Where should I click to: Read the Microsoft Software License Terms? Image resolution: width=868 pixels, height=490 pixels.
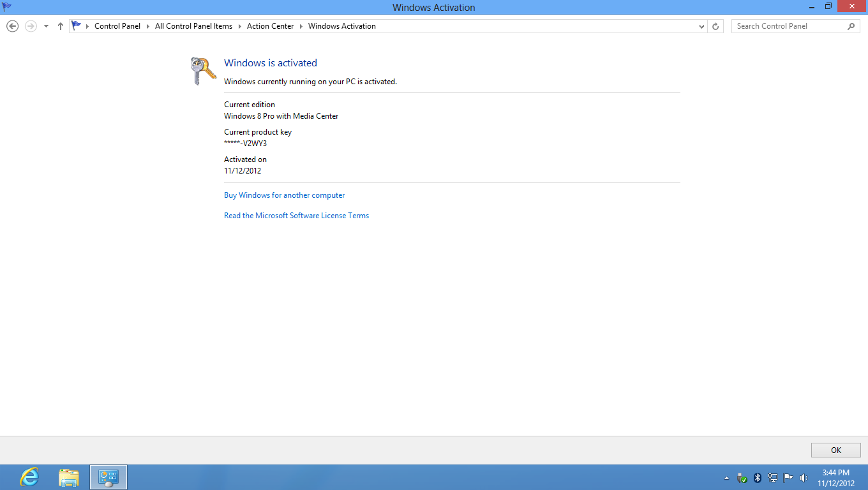pos(297,216)
